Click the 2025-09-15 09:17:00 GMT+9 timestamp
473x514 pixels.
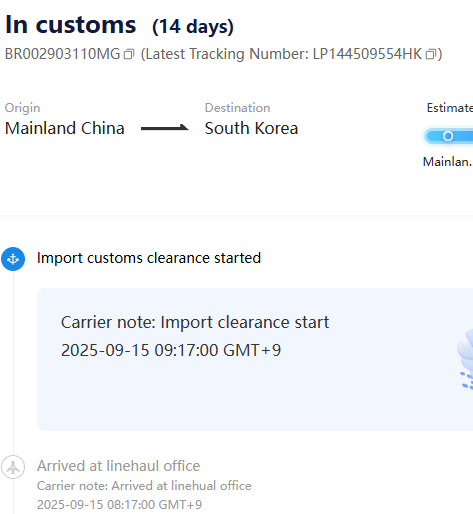click(171, 350)
